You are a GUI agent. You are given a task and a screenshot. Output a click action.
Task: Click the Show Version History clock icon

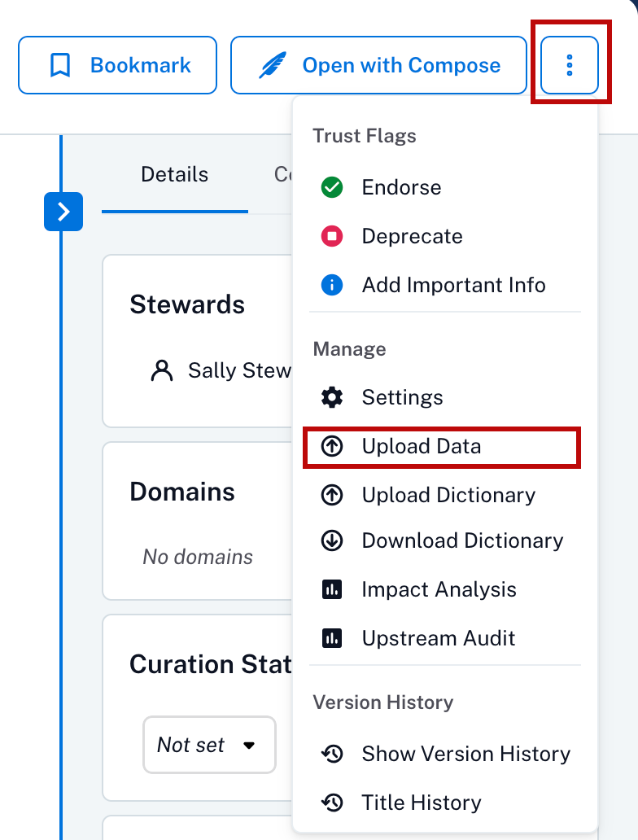pyautogui.click(x=331, y=754)
